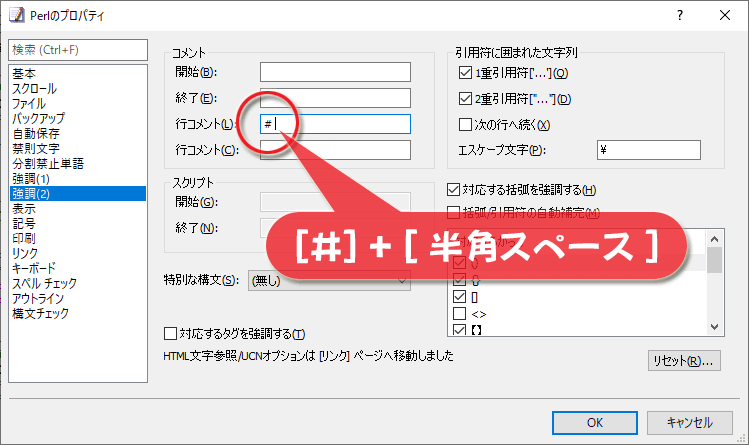Close the Perl properties dialog
Screen dimensions: 749x445
tap(725, 15)
